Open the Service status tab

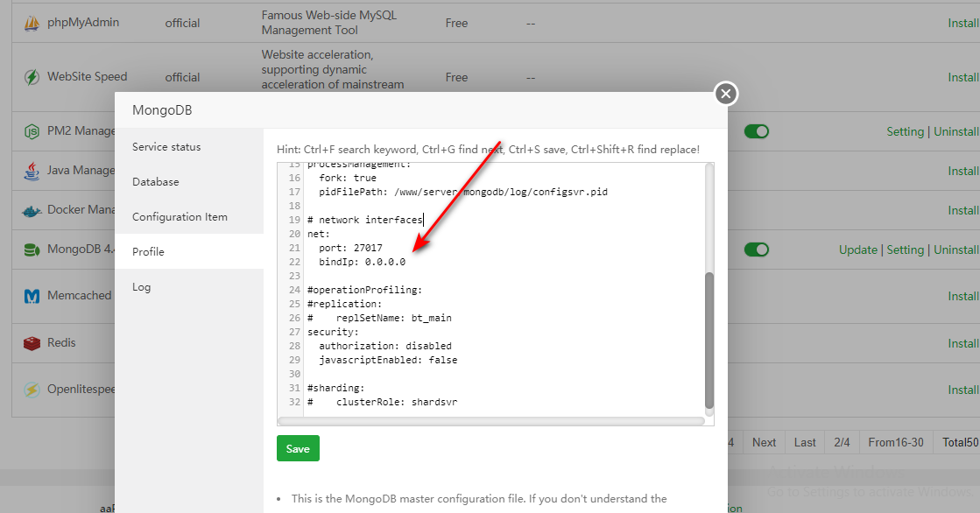[166, 147]
